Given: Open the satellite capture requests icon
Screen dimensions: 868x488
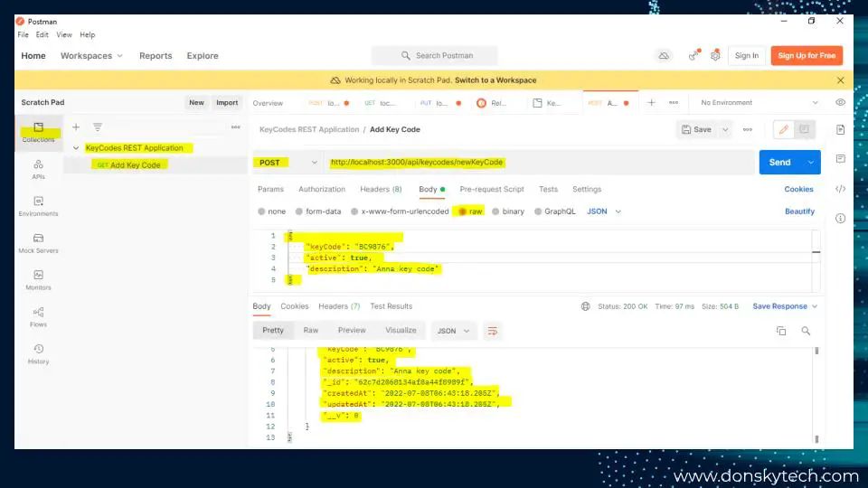Looking at the screenshot, I should [693, 55].
